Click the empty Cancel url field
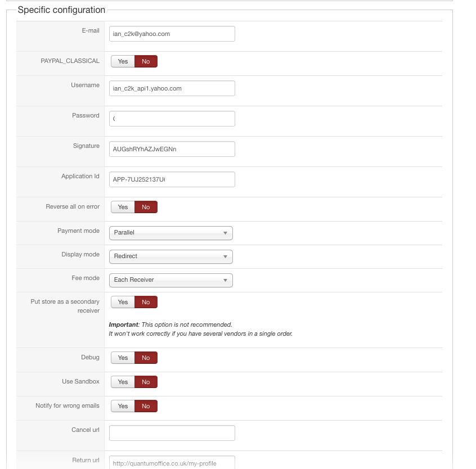The width and height of the screenshot is (476, 469). click(172, 433)
